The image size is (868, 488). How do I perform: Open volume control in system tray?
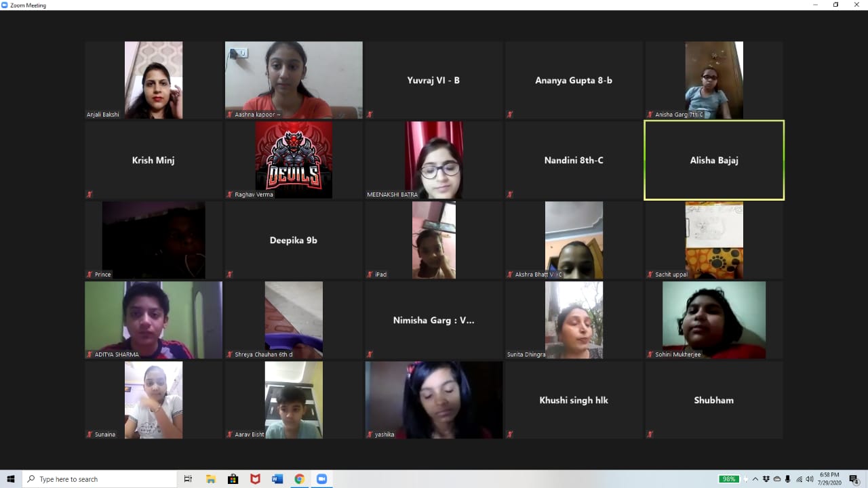(x=810, y=479)
